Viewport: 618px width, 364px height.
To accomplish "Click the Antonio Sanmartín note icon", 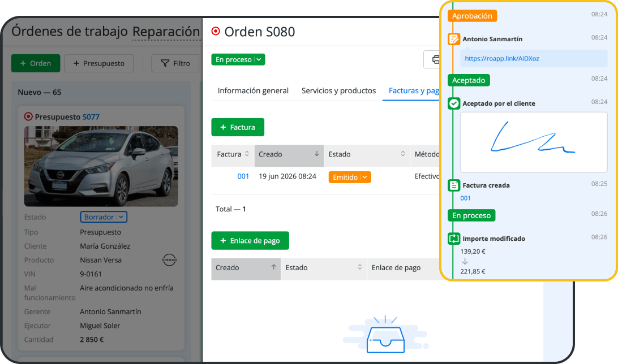I will pyautogui.click(x=454, y=39).
